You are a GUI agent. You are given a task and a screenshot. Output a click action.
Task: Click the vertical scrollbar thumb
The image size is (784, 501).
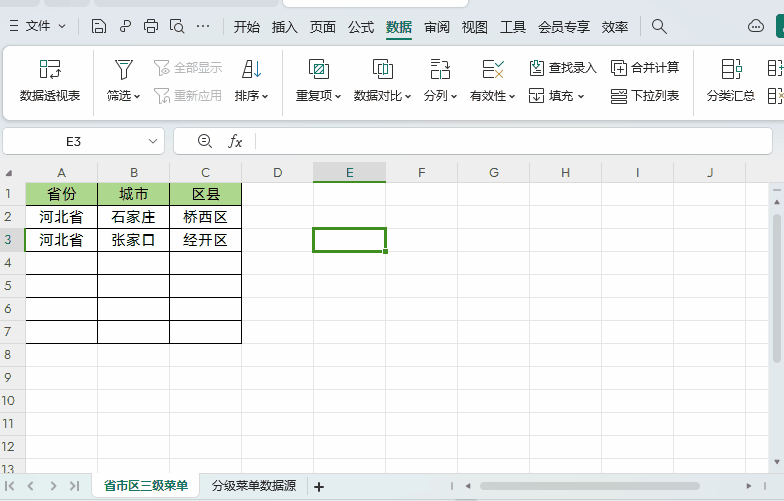776,288
